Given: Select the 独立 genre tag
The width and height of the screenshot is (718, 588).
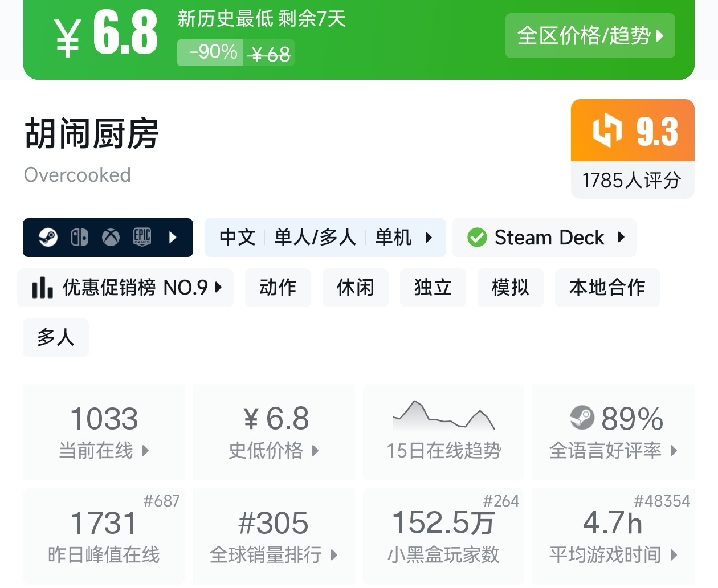Looking at the screenshot, I should 433,288.
